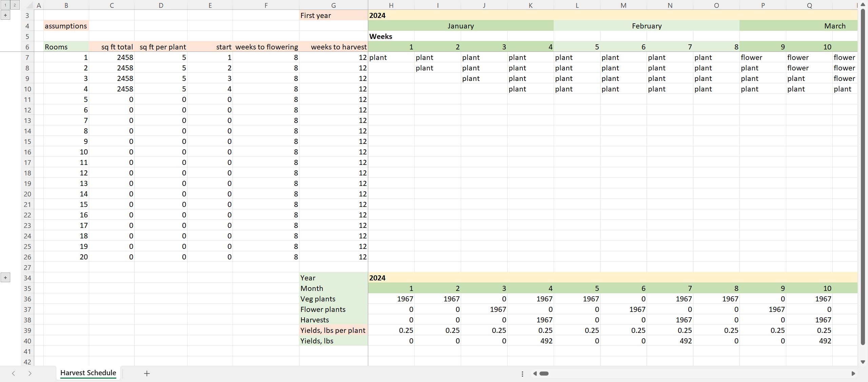Click the vertical scrollbar thumb

tap(863, 177)
